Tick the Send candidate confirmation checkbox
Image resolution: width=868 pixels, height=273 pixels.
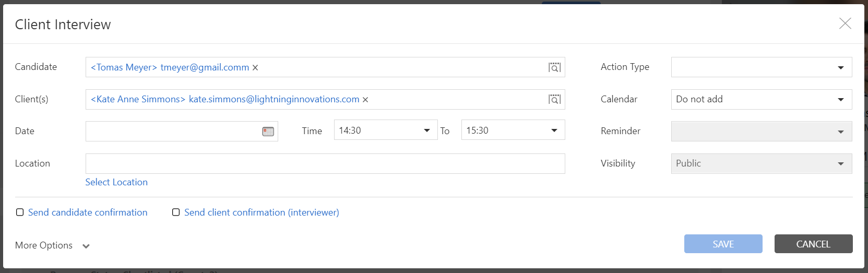tap(20, 212)
